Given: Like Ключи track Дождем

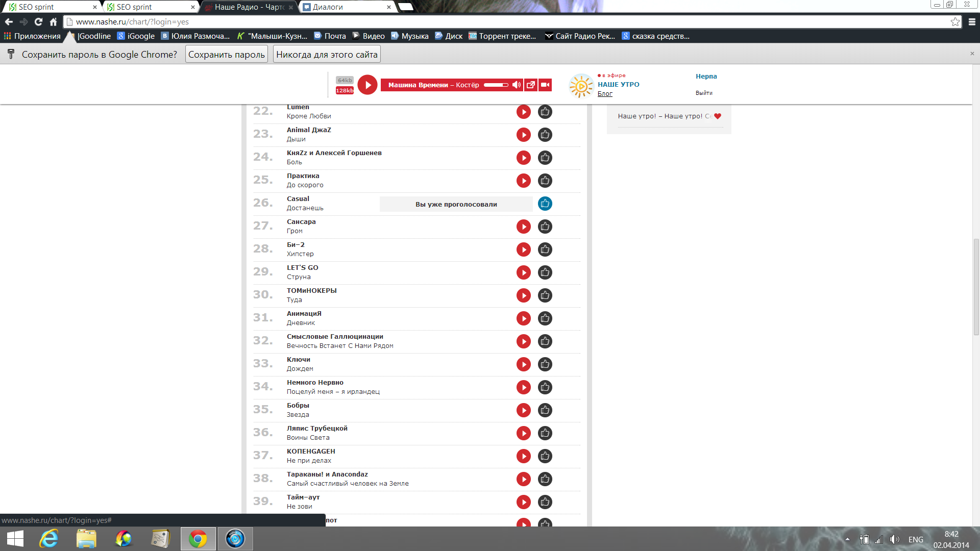Looking at the screenshot, I should pyautogui.click(x=545, y=364).
